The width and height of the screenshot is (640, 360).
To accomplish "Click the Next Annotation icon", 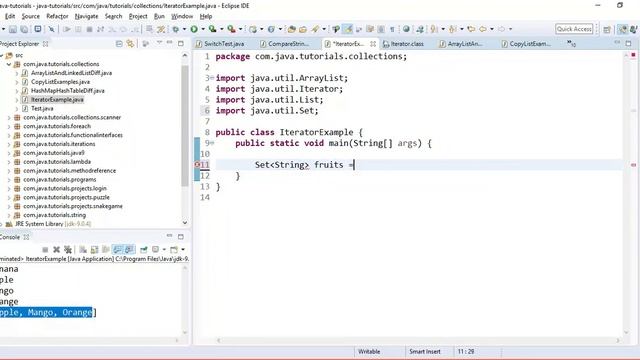I will [x=434, y=29].
